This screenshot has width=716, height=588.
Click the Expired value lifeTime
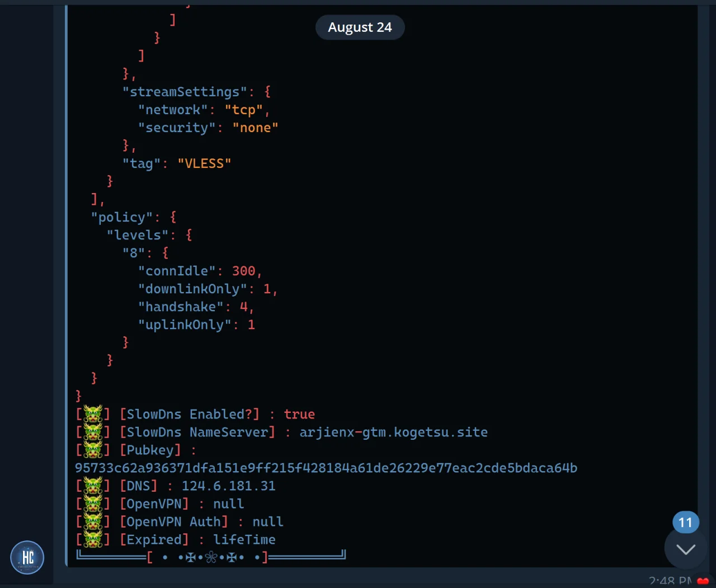pyautogui.click(x=244, y=539)
